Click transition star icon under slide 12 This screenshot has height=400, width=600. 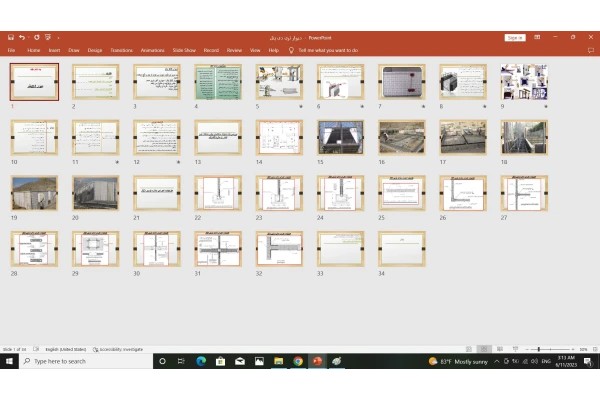(178, 162)
